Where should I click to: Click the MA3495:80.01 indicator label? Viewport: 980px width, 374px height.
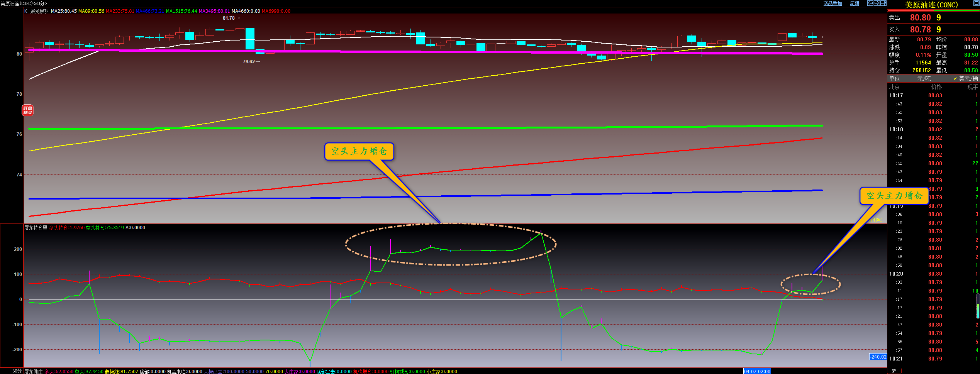[214, 11]
